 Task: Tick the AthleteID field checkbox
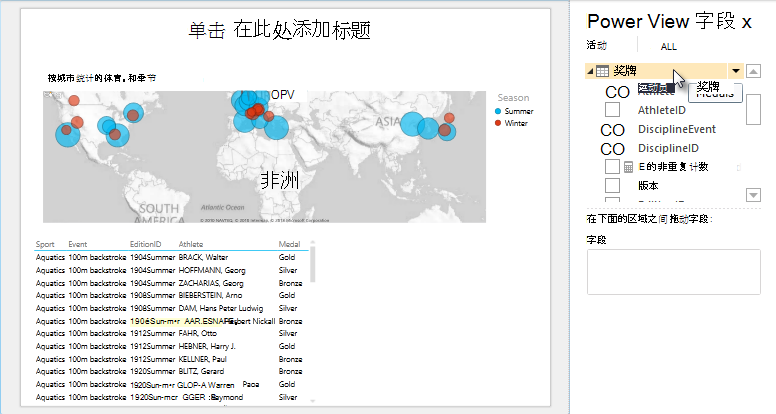(x=612, y=110)
